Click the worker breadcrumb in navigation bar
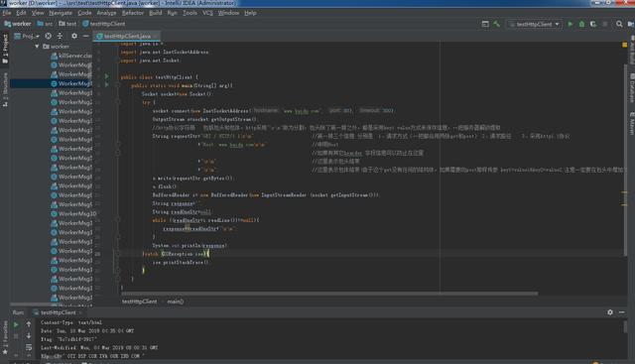Image resolution: width=635 pixels, height=364 pixels. (x=18, y=24)
